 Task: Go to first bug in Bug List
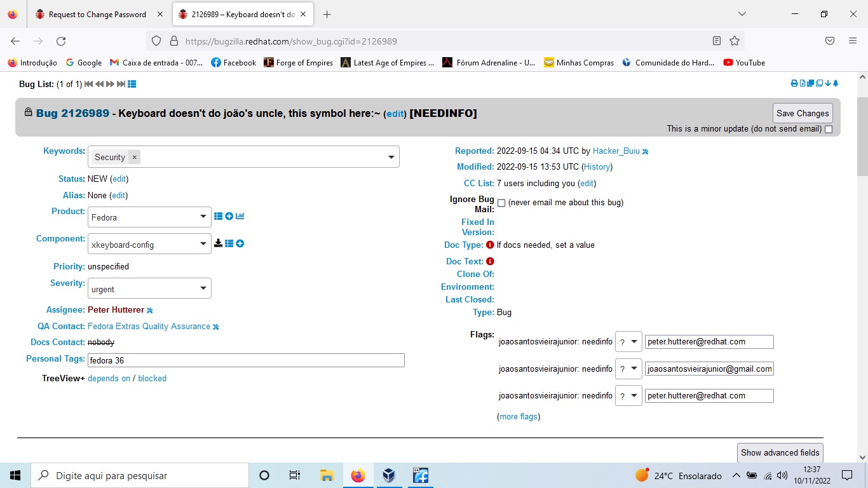tap(89, 84)
